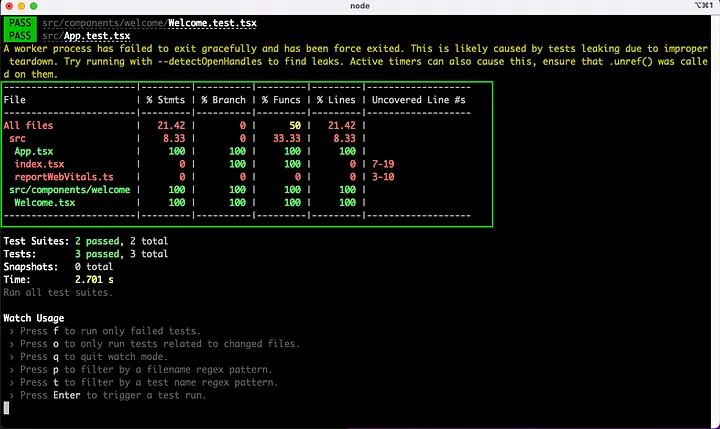
Task: Click the terminal cursor block
Action: pyautogui.click(x=6, y=408)
